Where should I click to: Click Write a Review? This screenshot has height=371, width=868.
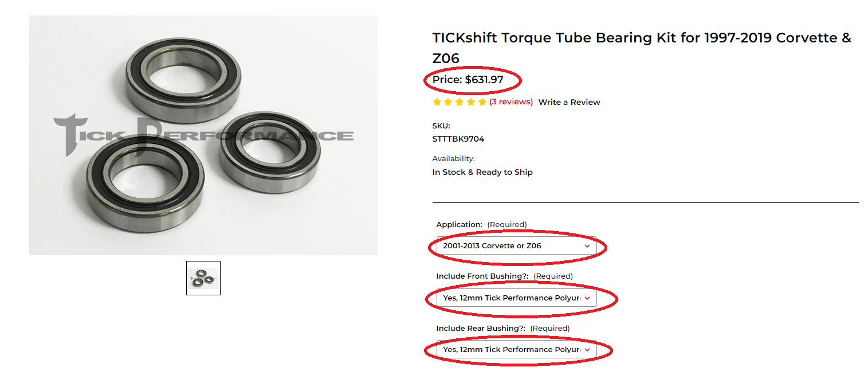point(569,101)
